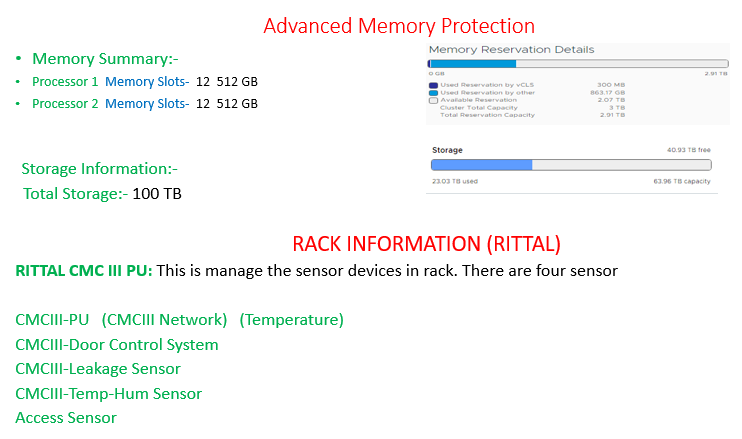Click the CMCIII-Temp-Hum Sensor line

coord(108,394)
